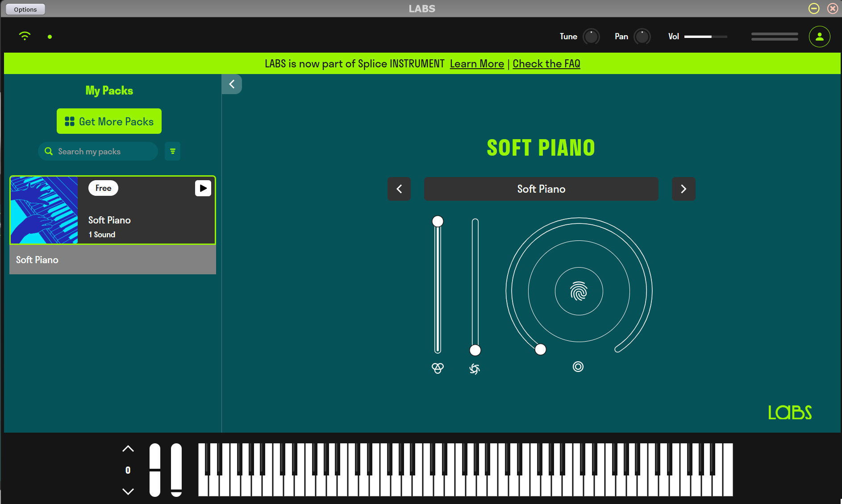Preview the Soft Piano pack with the play button
Screen dimensions: 842x504
point(203,188)
